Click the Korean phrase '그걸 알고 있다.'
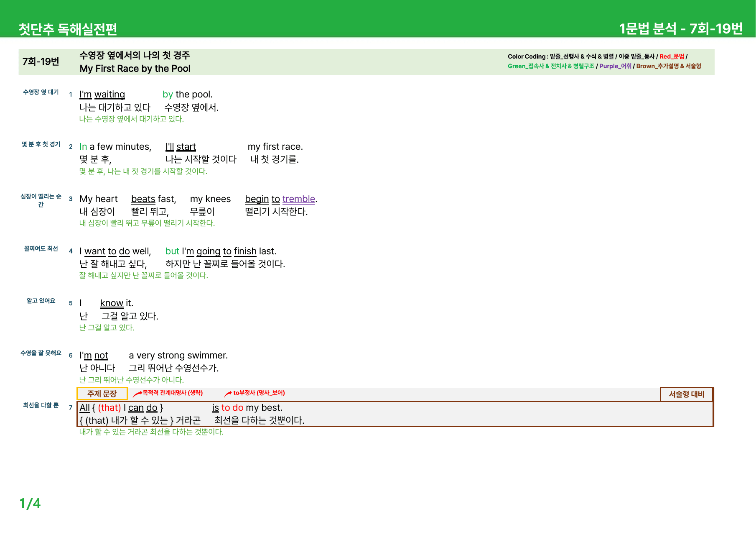Screen dimensions: 756x535 [x=130, y=316]
